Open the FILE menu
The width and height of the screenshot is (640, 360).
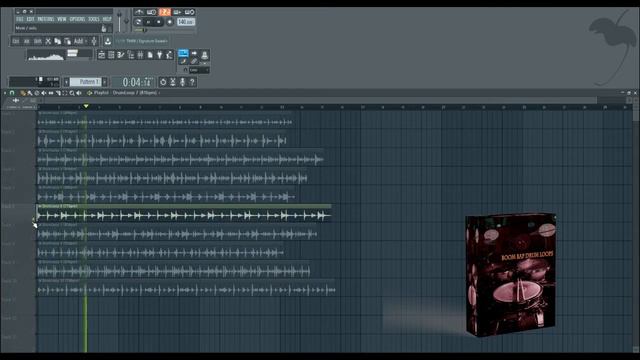tap(20, 19)
